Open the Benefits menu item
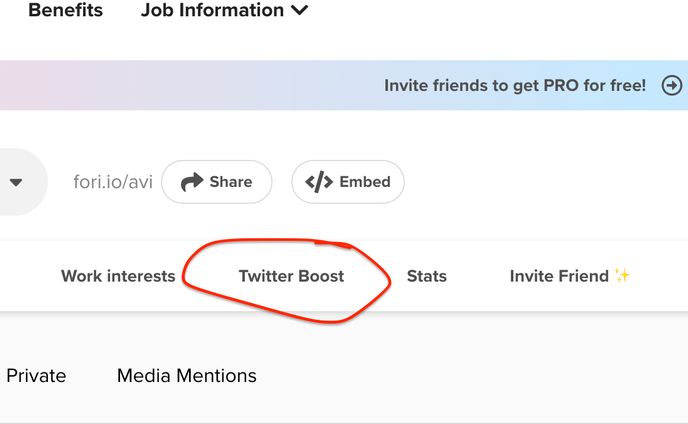Viewport: 688px width, 424px height. pos(65,11)
